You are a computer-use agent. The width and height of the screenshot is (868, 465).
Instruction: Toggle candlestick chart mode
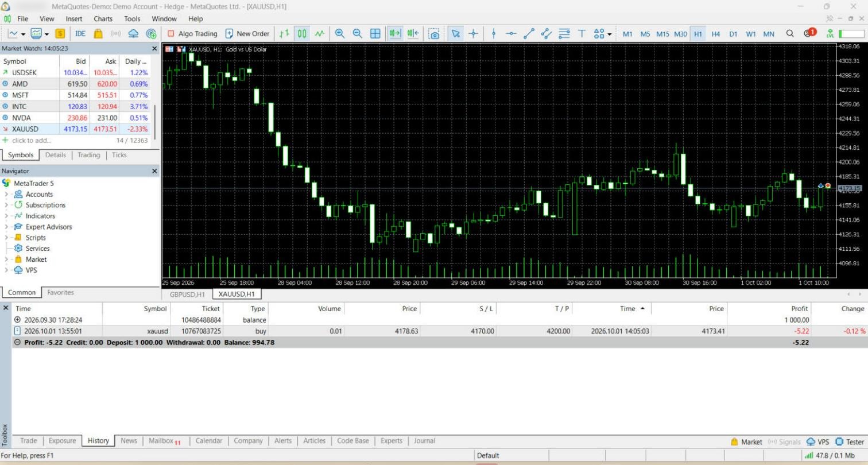point(302,33)
